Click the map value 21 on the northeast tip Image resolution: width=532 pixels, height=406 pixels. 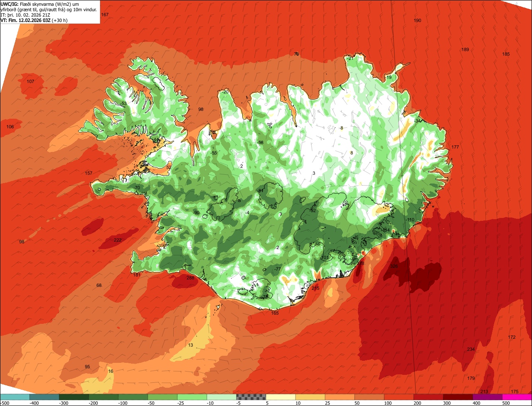[351, 58]
